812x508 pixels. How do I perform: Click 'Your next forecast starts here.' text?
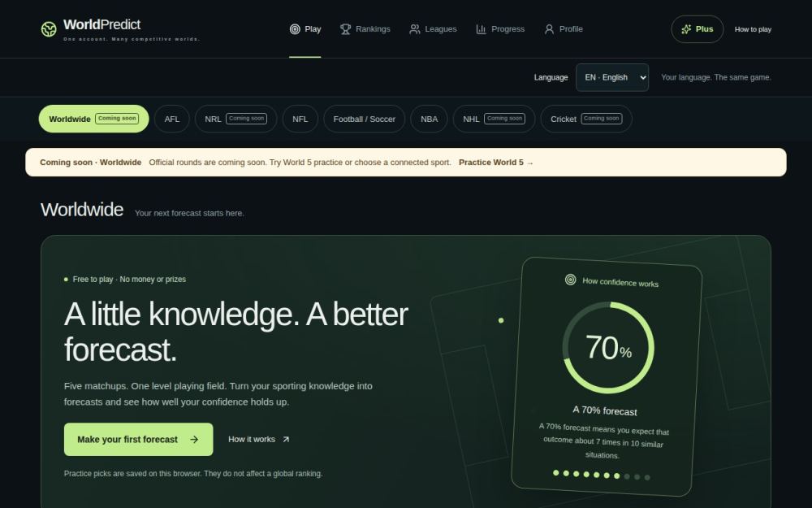click(189, 213)
